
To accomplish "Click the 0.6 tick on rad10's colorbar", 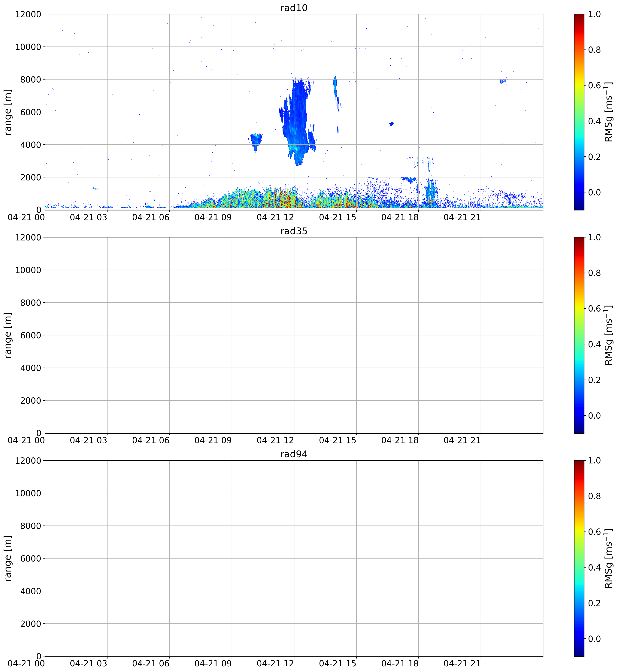I will 595,85.
